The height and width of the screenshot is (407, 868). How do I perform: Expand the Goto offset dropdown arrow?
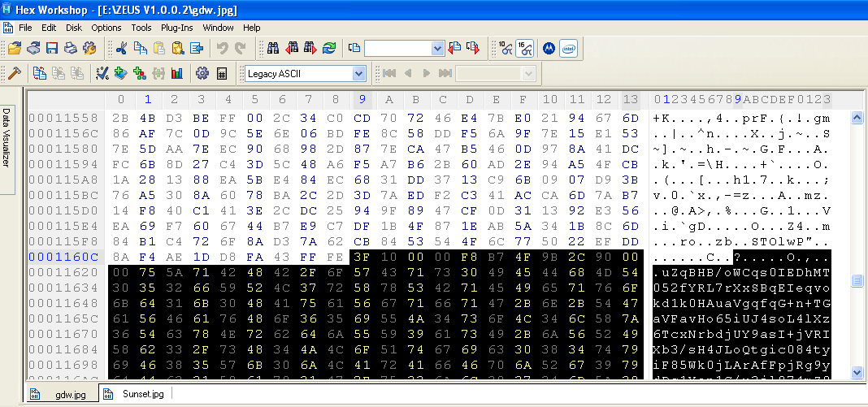coord(438,49)
